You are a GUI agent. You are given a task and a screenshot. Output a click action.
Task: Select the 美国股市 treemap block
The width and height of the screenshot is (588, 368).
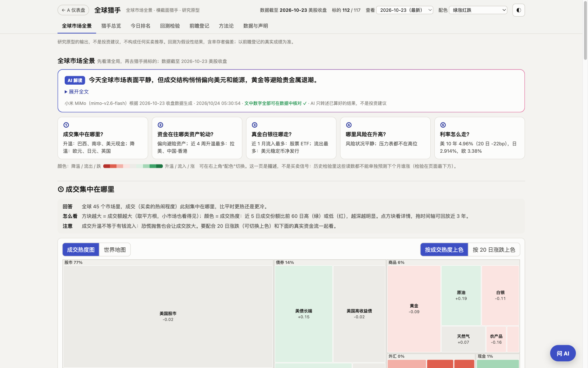168,316
